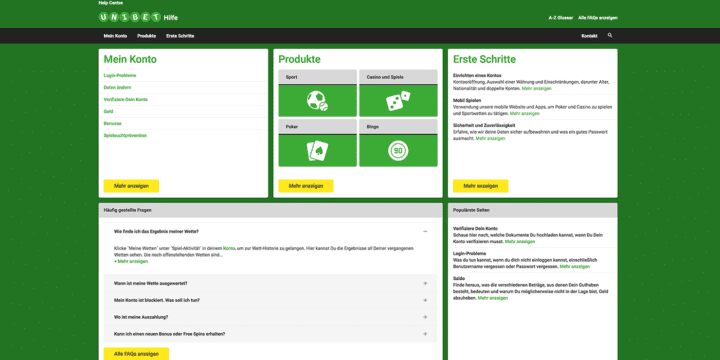Open Verifiziere Dein Konto in Mein Konto list
720x360 pixels.
[x=126, y=99]
